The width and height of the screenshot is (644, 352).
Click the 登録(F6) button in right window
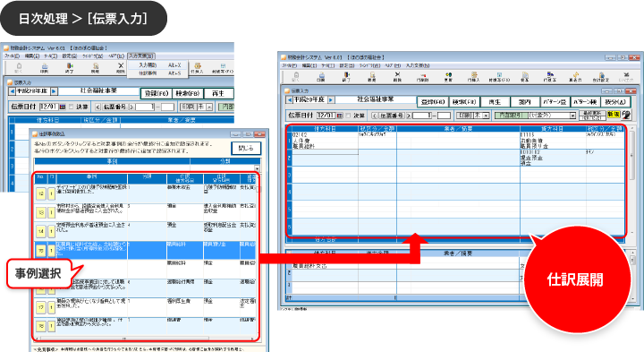pos(433,101)
